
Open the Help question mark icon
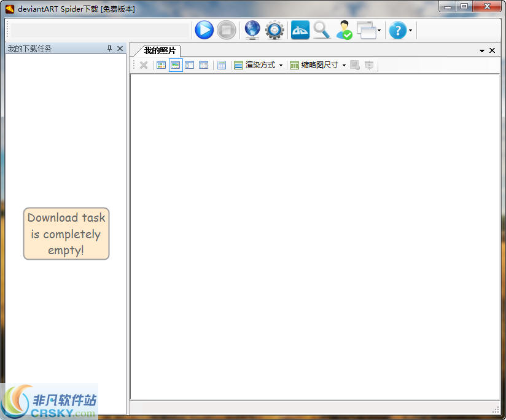click(398, 29)
